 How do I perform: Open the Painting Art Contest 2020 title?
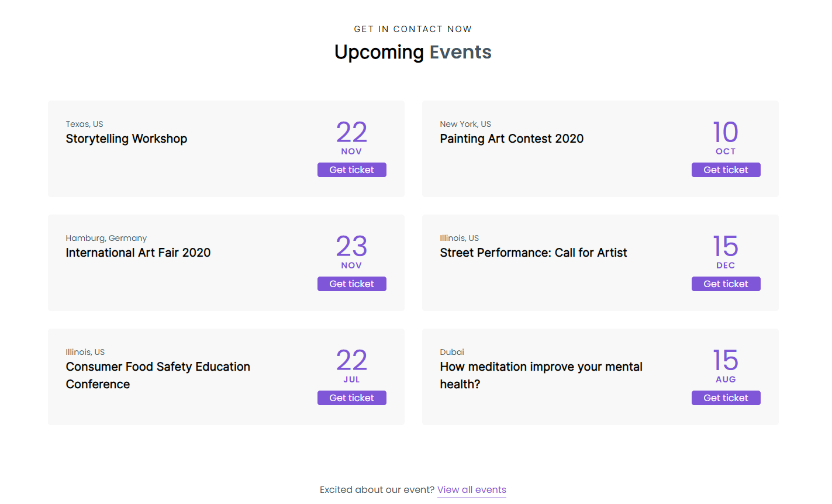[512, 139]
